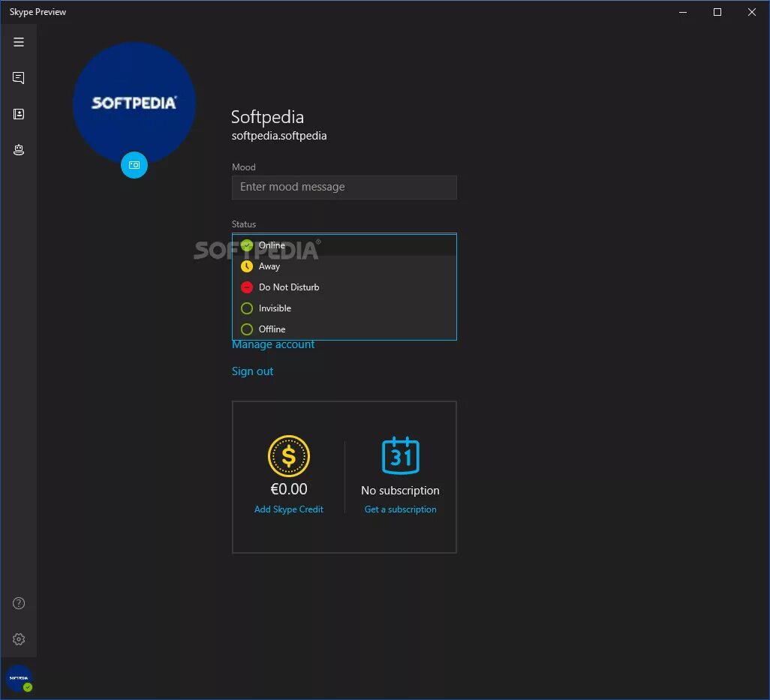Viewport: 770px width, 700px height.
Task: Close the Skype Preview window
Action: coord(752,12)
